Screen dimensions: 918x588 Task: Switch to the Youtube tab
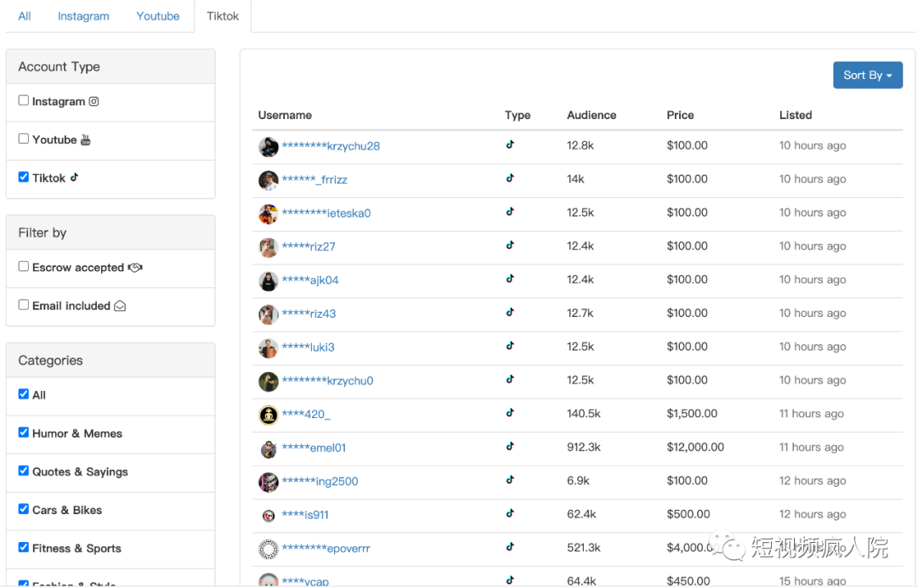(158, 16)
